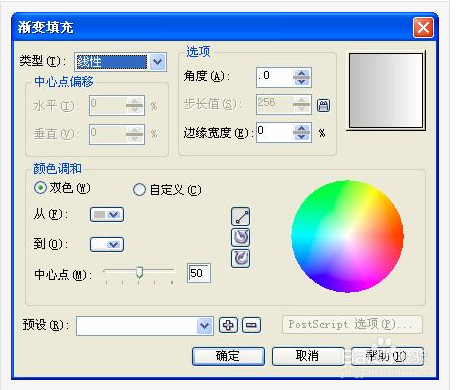Increase 角度 value with up arrow

302,74
